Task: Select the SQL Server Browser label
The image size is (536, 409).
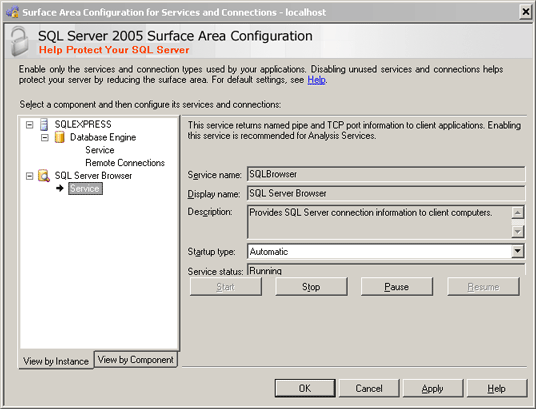Action: tap(93, 175)
